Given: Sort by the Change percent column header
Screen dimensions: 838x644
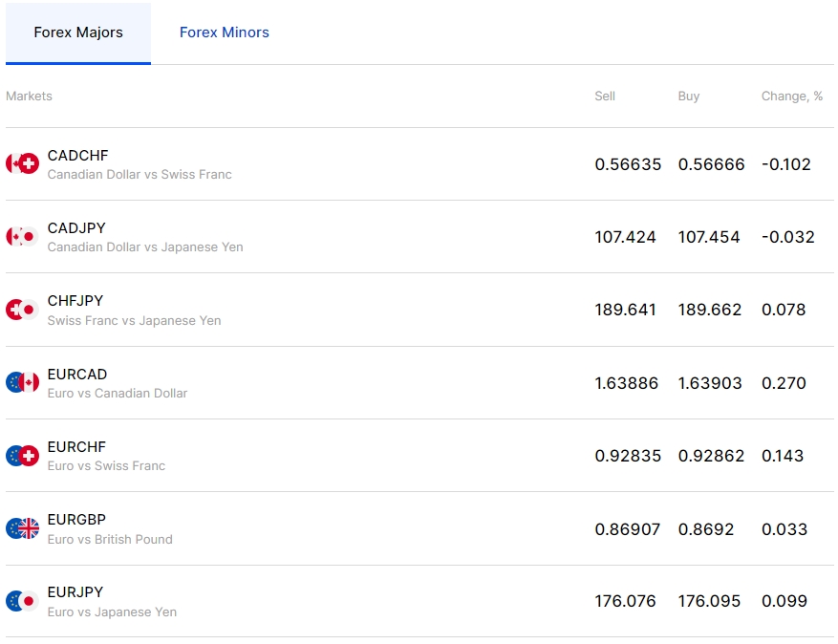Looking at the screenshot, I should click(791, 96).
